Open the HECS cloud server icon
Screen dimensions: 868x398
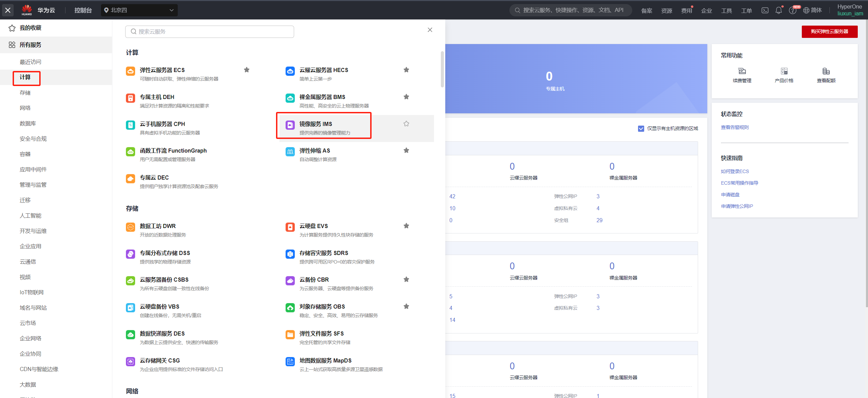click(x=290, y=71)
